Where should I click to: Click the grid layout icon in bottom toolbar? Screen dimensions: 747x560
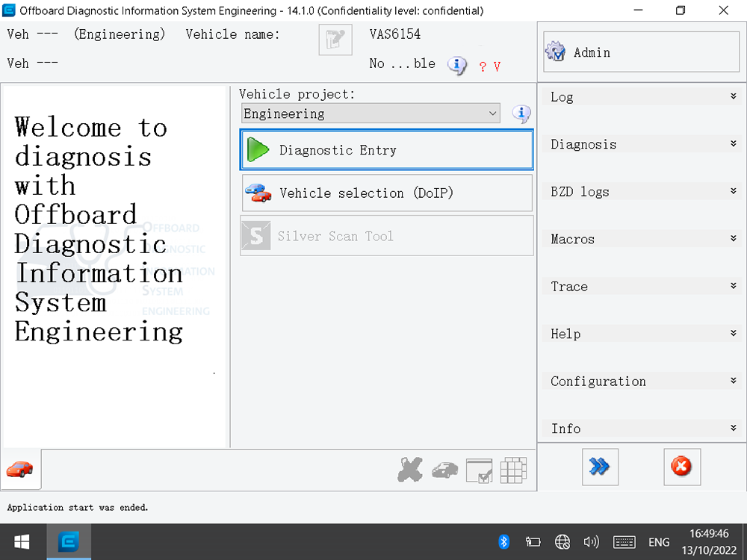[514, 470]
